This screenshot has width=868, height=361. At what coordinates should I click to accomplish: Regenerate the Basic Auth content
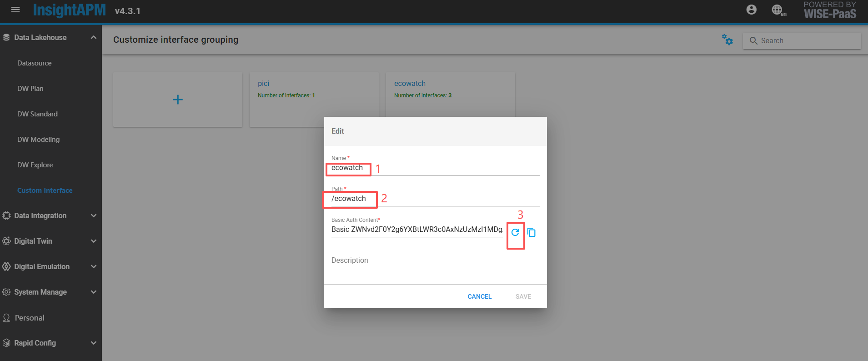point(515,232)
